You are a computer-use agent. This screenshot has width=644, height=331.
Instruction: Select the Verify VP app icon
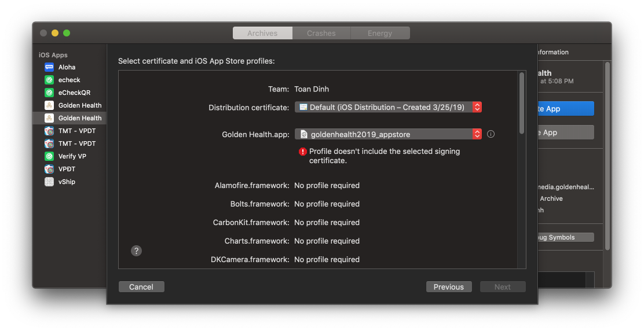[x=49, y=156]
